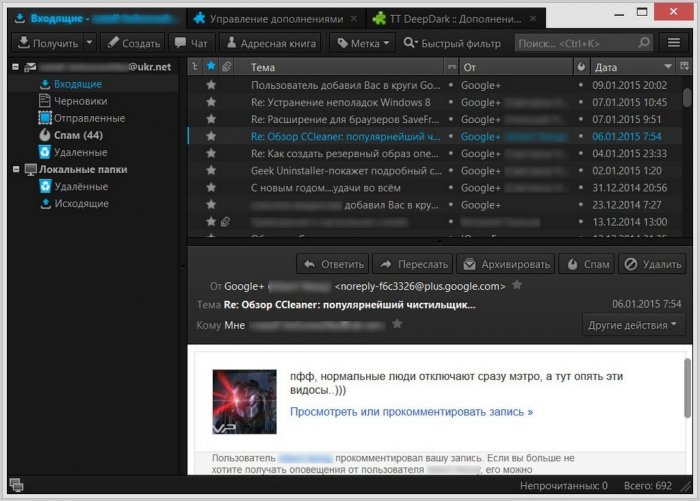The image size is (700, 501).
Task: Open the Просмотреть или прокомментировать запись link
Action: click(411, 411)
